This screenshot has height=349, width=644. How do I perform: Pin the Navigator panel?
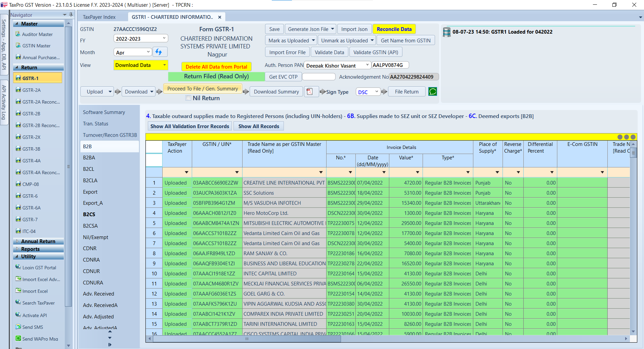71,15
